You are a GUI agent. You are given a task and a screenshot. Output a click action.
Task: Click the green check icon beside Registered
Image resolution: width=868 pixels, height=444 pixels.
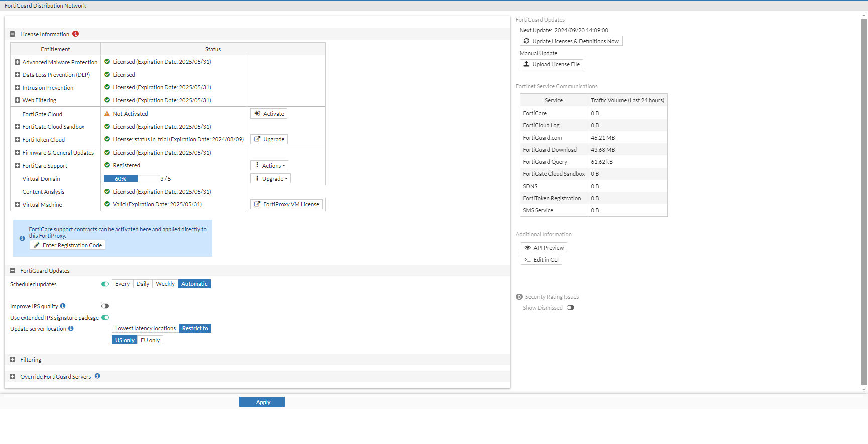pyautogui.click(x=107, y=165)
